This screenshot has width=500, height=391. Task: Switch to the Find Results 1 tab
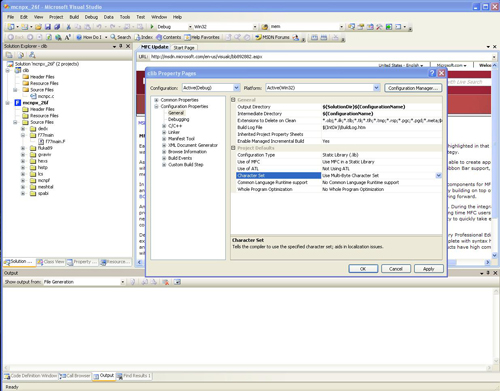click(134, 376)
